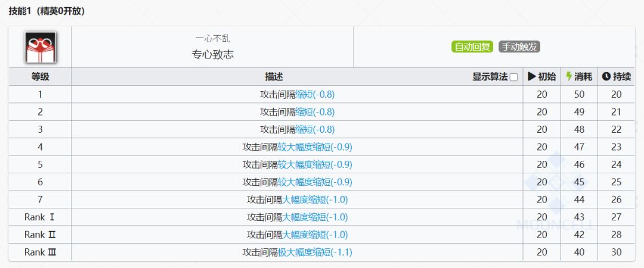
Task: Click level 3 description 缩短(-0.8)
Action: click(315, 130)
